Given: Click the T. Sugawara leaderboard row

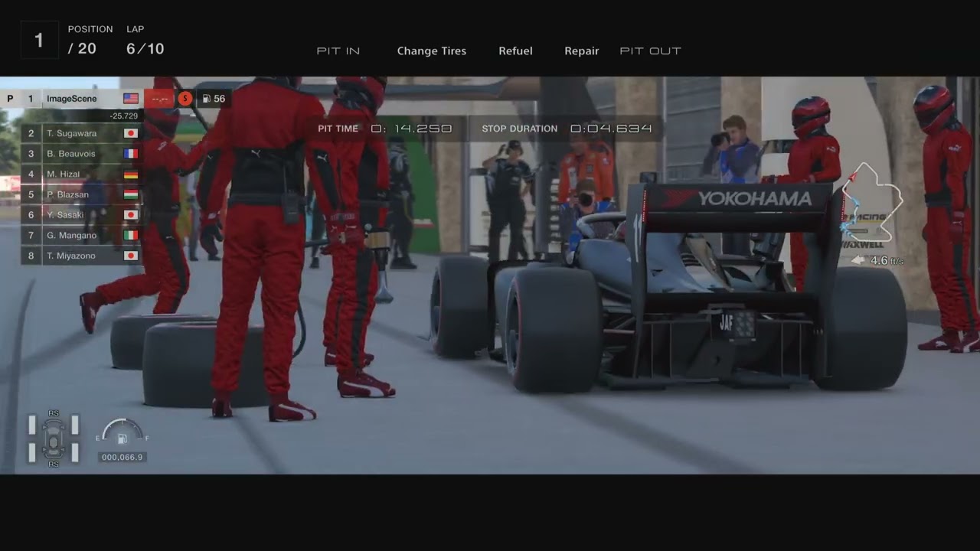Looking at the screenshot, I should coord(81,133).
